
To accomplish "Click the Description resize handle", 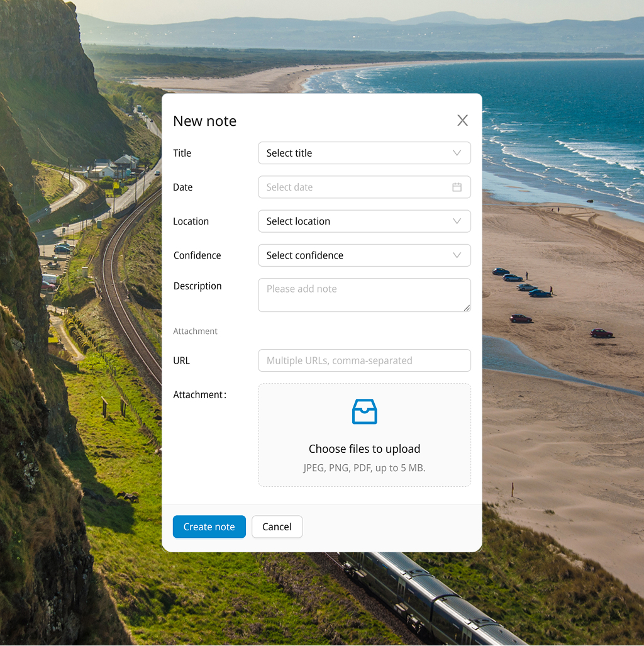I will point(467,308).
